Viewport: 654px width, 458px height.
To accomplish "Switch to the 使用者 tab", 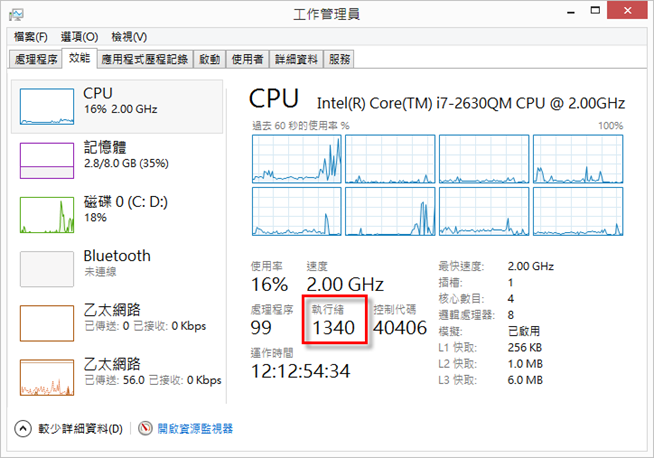I will tap(247, 59).
